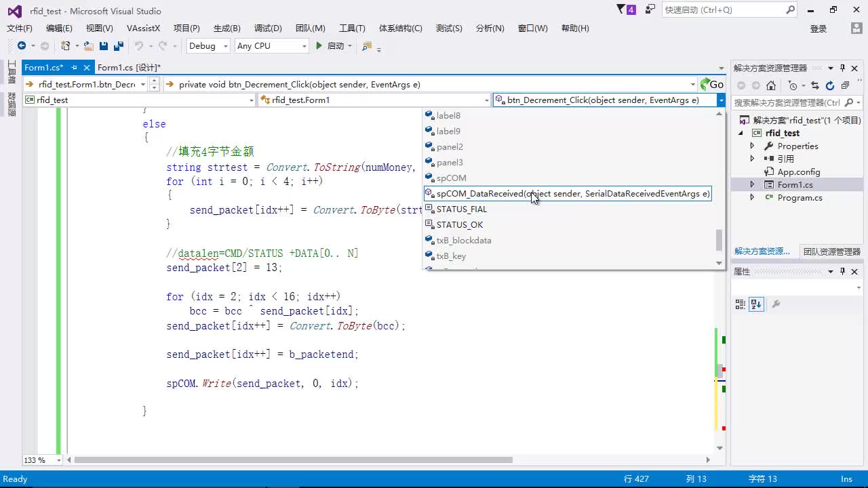This screenshot has width=868, height=488.
Task: Click Sync with Active Document icon
Action: tap(815, 85)
